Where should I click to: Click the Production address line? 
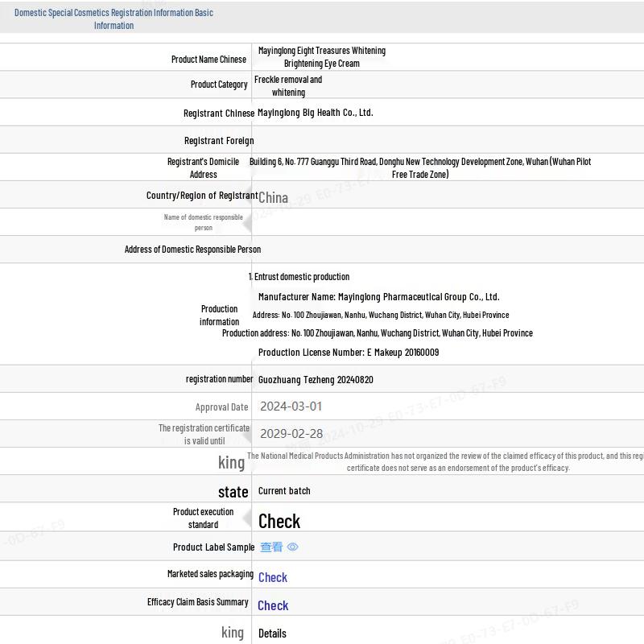pos(378,333)
